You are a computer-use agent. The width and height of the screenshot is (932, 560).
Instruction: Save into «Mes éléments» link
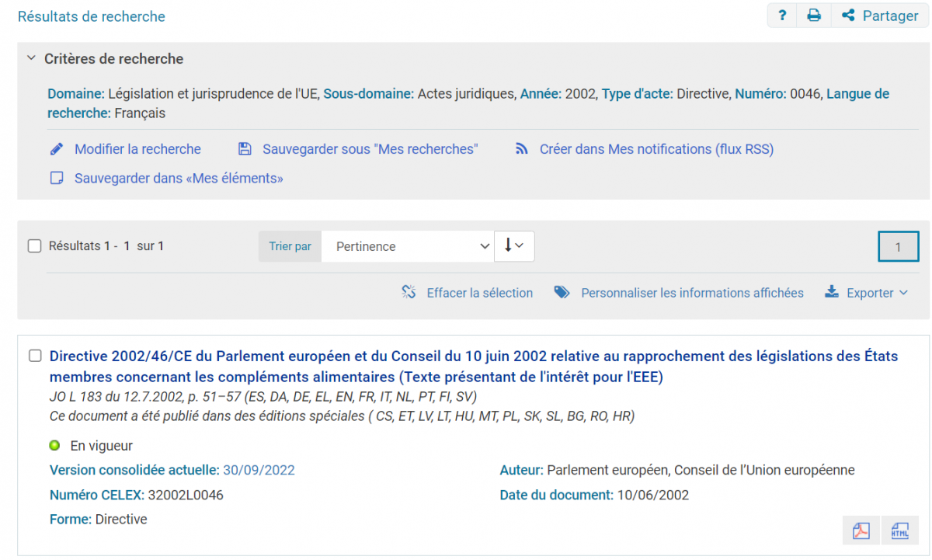click(x=179, y=179)
